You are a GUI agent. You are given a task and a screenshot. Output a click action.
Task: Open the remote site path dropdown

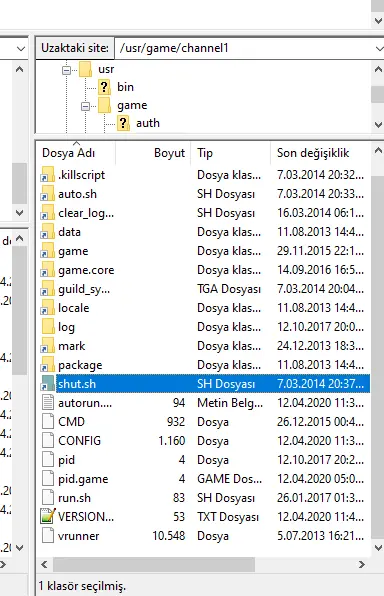point(379,48)
